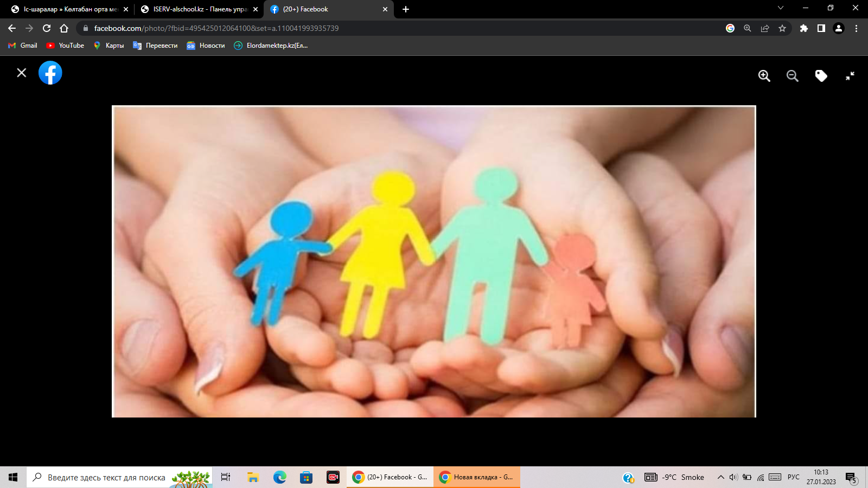Click the Windows taskbar search box
868x488 pixels.
tap(106, 477)
